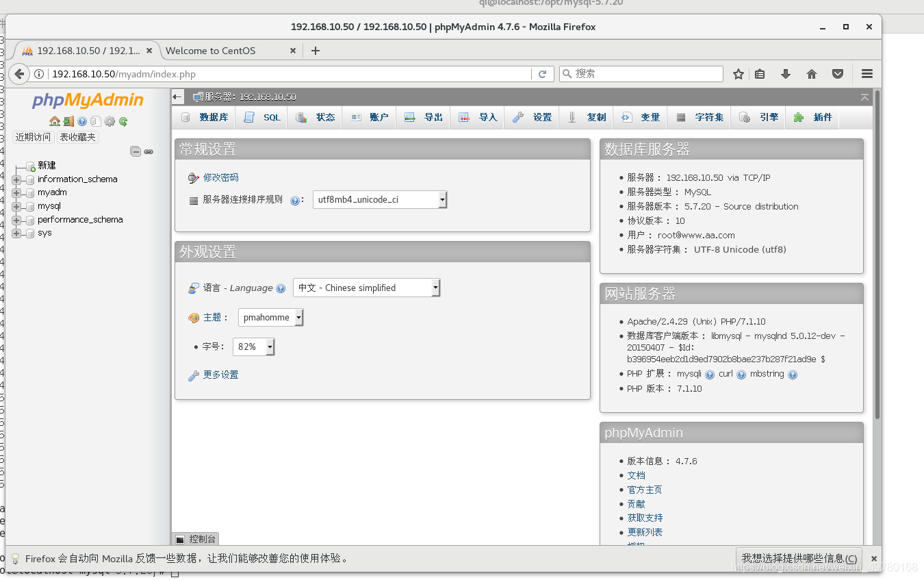
Task: Open font size dropdown showing 82%
Action: click(x=253, y=347)
